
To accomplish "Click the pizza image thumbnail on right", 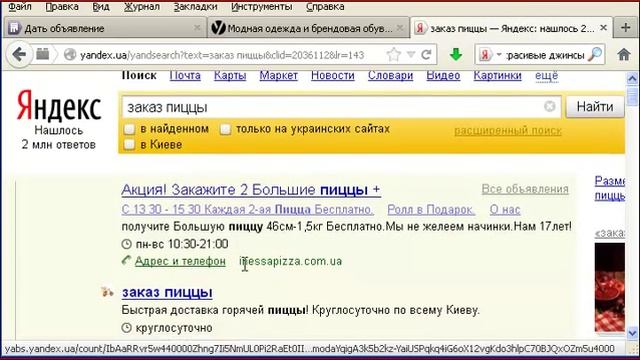I will [x=609, y=287].
